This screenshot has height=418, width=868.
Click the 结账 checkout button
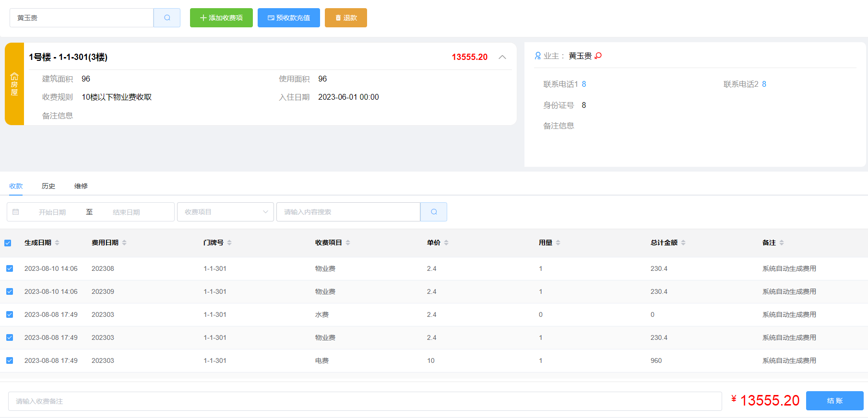834,401
